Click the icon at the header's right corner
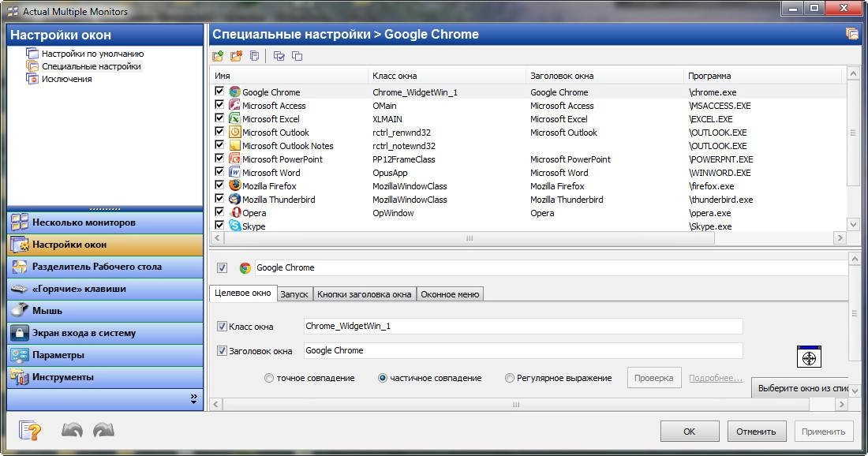Screen dimensions: 868x456 (x=851, y=34)
